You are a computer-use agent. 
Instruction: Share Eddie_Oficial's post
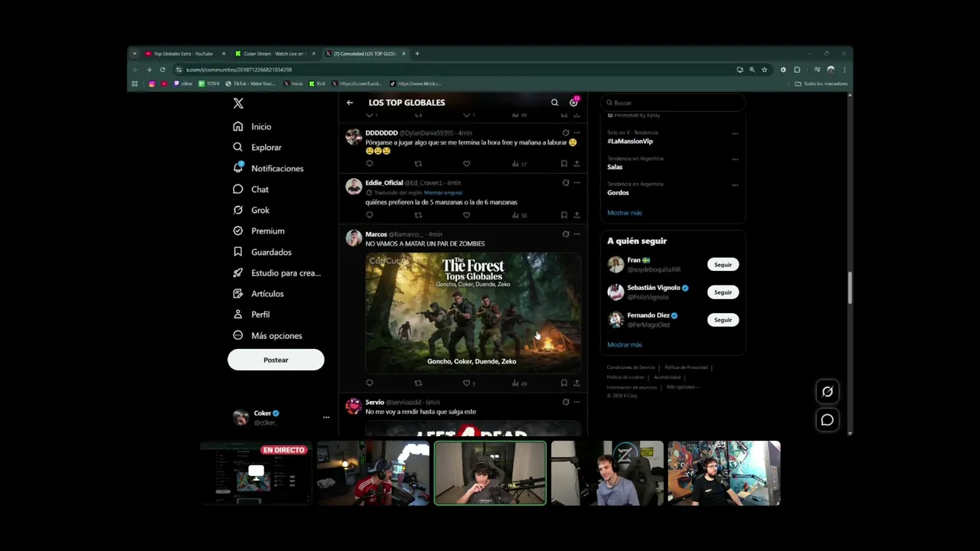(x=577, y=215)
